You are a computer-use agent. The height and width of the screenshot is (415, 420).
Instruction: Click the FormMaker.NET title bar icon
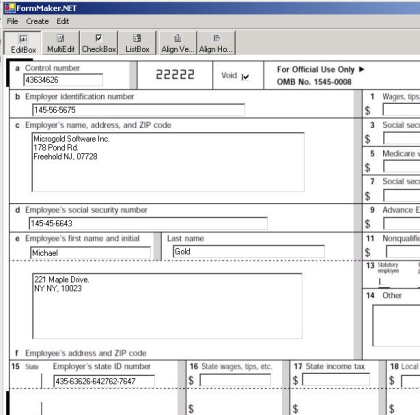point(10,8)
